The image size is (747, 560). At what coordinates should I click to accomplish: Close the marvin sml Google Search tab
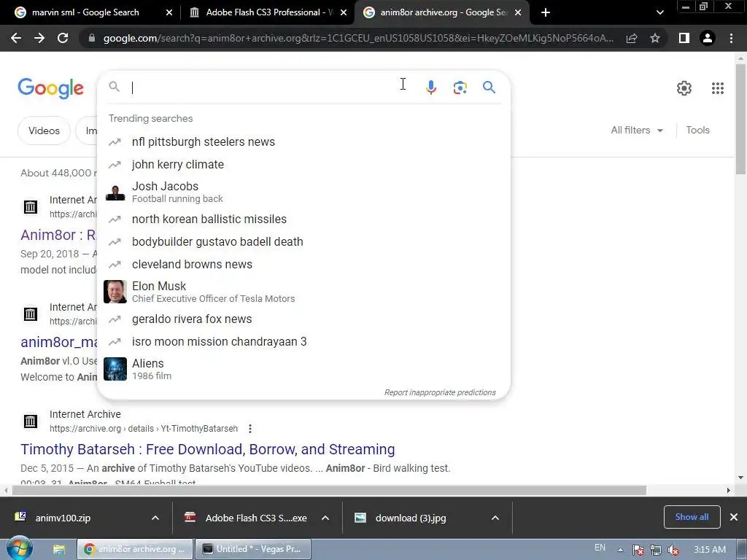(169, 12)
